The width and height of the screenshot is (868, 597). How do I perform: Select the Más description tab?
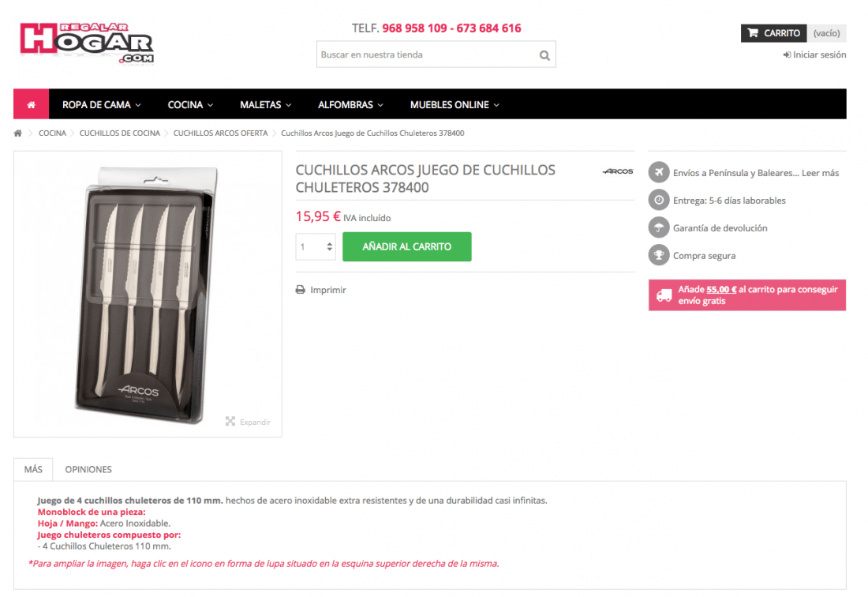[x=33, y=469]
